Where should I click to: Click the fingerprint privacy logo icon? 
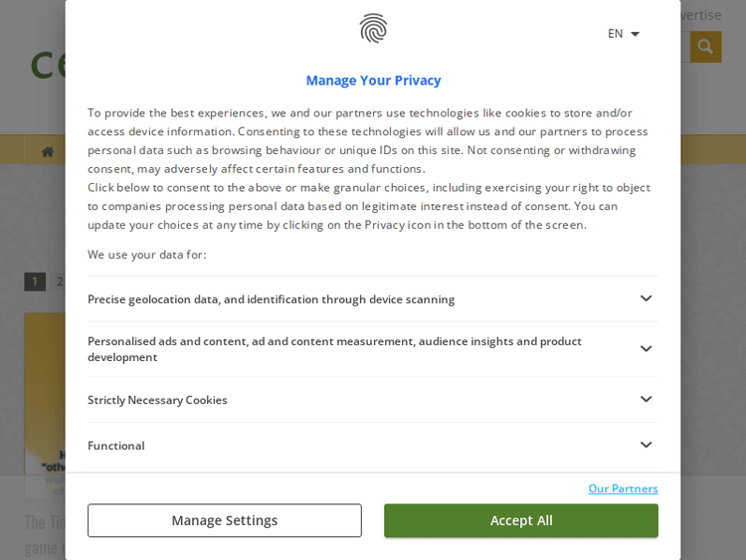click(x=373, y=29)
